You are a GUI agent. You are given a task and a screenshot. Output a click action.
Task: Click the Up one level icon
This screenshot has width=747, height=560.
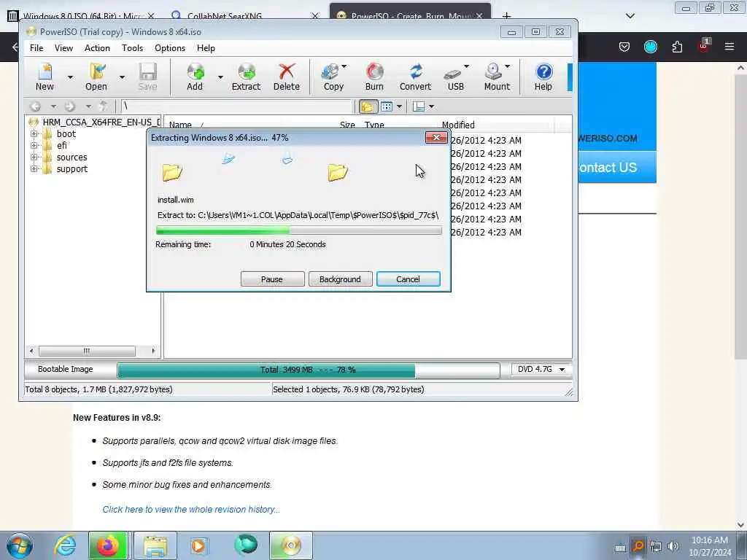click(x=103, y=106)
